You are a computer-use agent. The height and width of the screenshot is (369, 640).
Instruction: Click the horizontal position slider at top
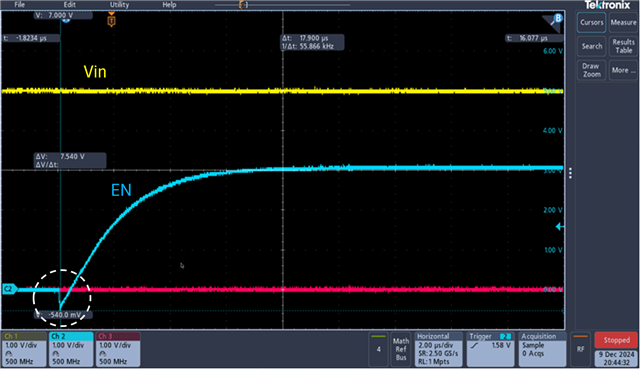click(x=242, y=5)
